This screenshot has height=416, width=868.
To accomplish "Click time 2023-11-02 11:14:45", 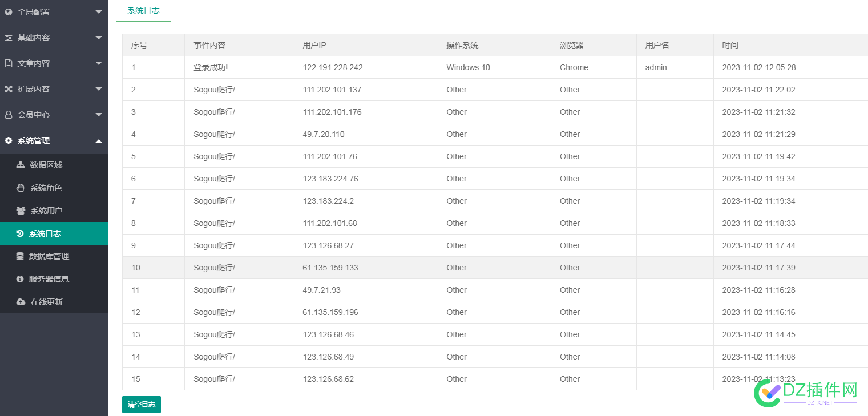I will [x=758, y=334].
